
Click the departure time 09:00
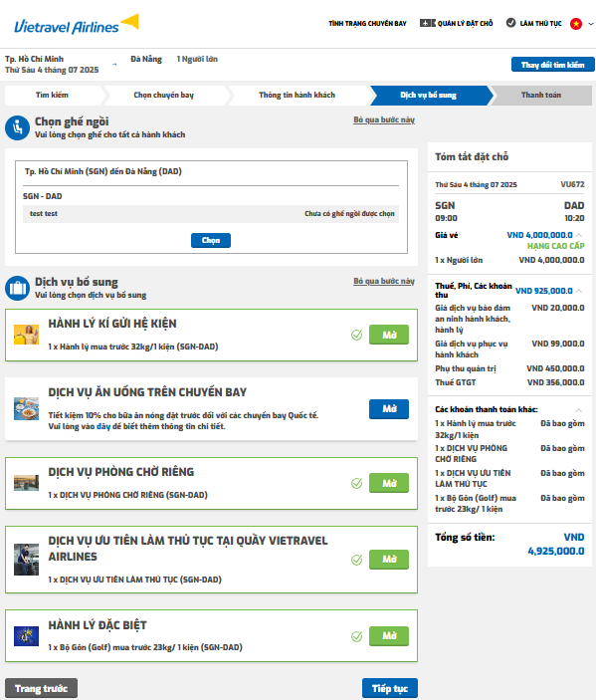[446, 218]
